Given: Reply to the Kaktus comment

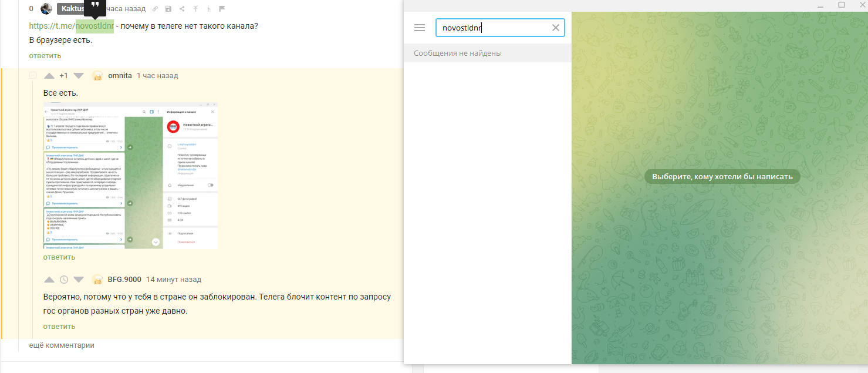Looking at the screenshot, I should coord(45,56).
